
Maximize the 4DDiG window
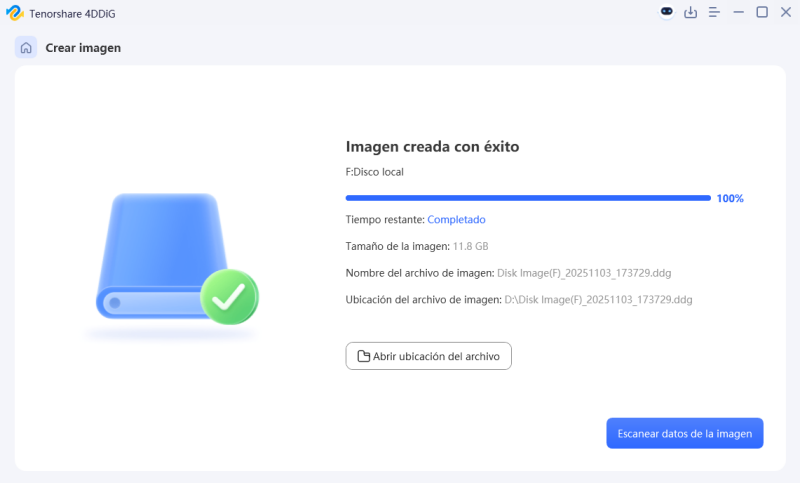(x=762, y=12)
